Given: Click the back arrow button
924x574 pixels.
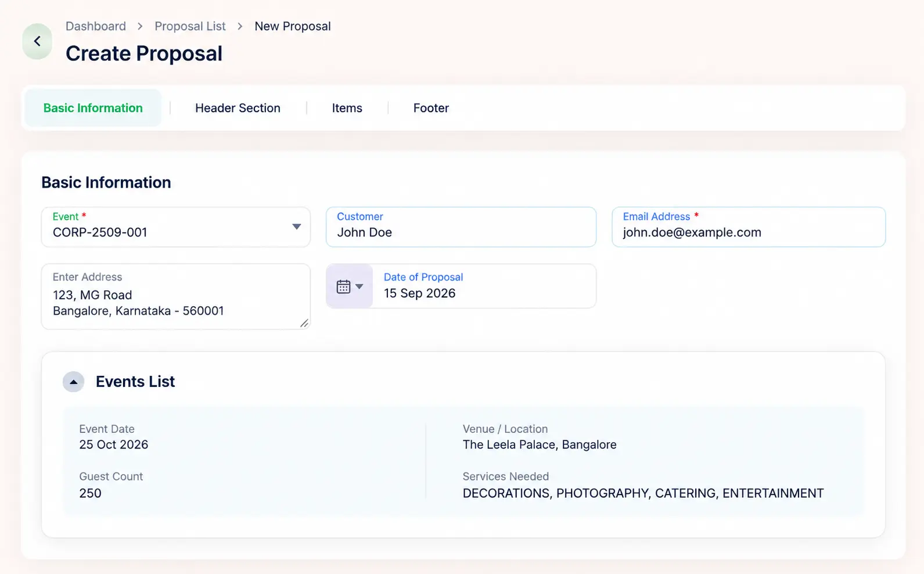Looking at the screenshot, I should [x=37, y=41].
